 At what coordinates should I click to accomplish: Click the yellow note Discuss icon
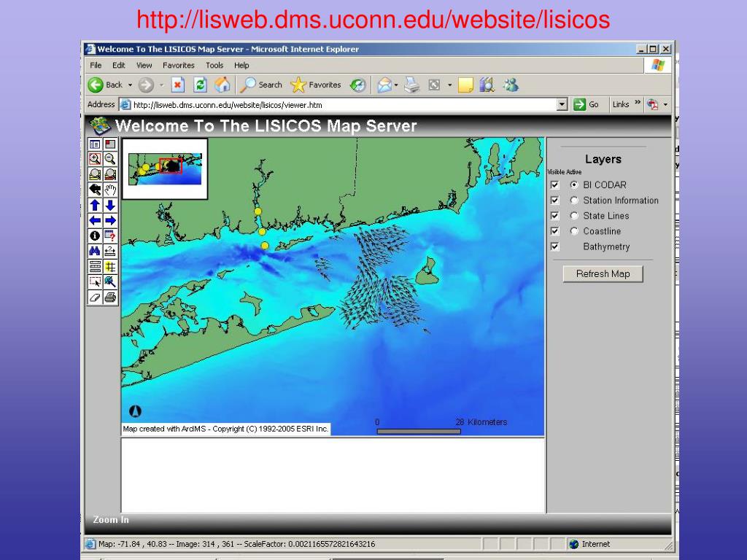465,85
